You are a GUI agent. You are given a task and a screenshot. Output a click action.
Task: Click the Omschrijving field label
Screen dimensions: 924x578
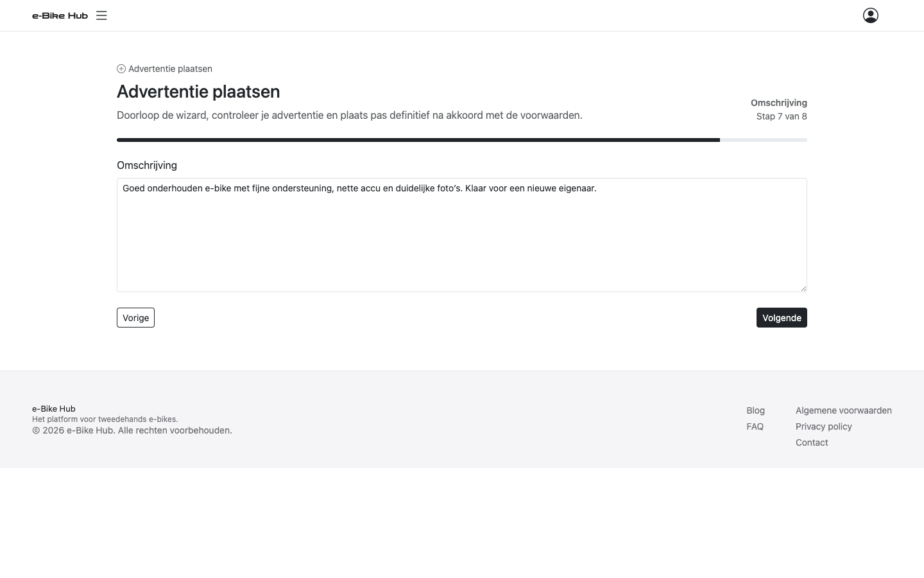[x=147, y=165]
